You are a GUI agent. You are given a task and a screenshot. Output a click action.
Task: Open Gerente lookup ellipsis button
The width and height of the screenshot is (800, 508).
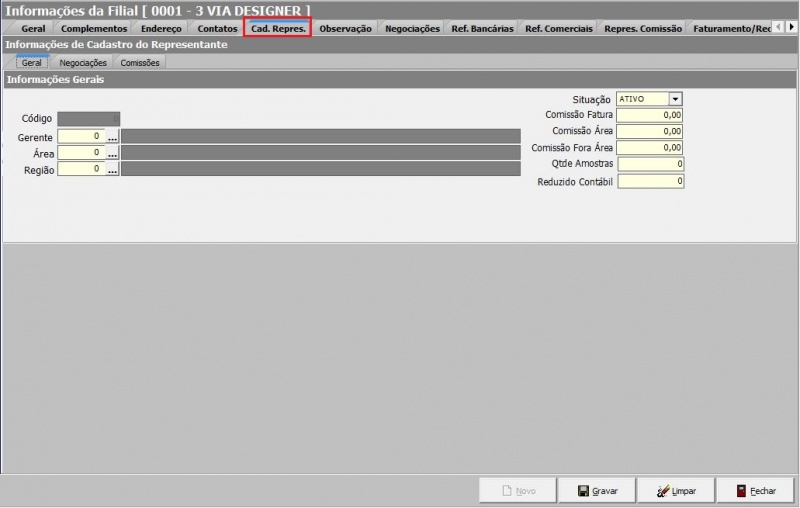click(x=113, y=137)
